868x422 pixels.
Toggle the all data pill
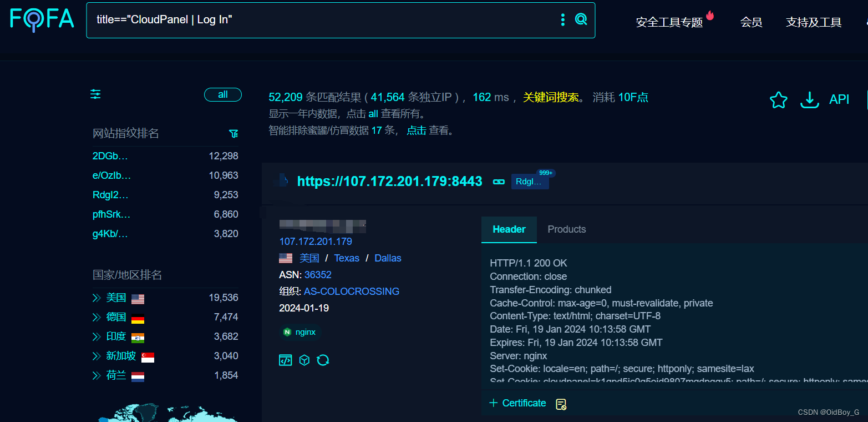tap(223, 95)
